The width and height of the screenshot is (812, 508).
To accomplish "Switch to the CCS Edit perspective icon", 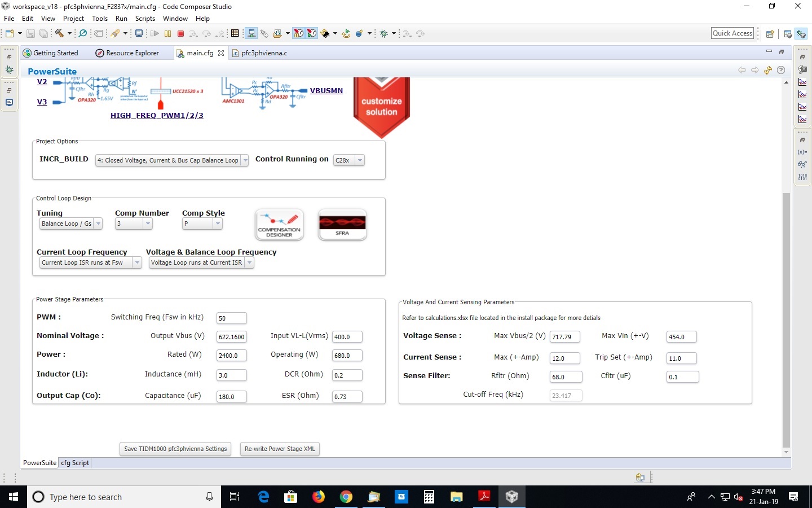I will [x=788, y=34].
